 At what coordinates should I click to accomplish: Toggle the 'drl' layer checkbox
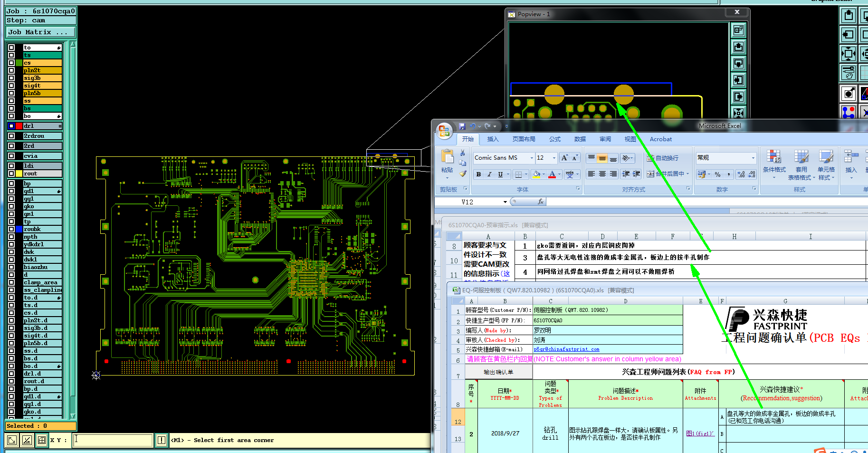(x=11, y=126)
